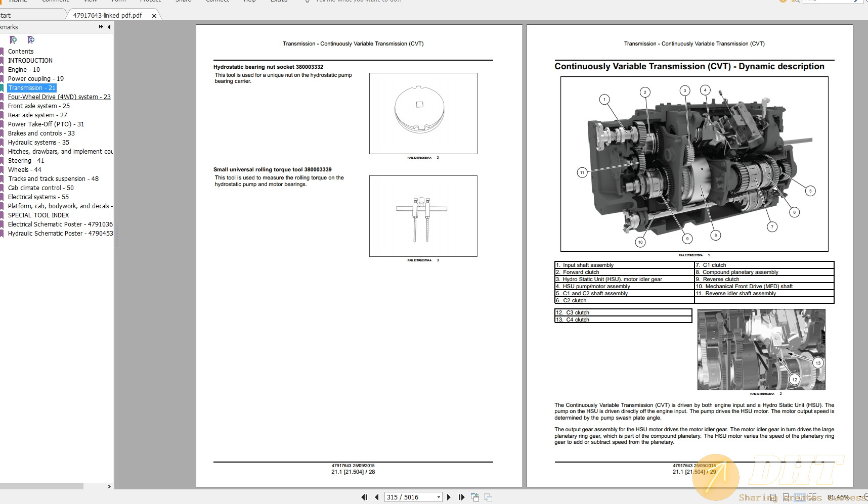868x504 pixels.
Task: Jump to the last page with skip-forward control
Action: coord(461,497)
